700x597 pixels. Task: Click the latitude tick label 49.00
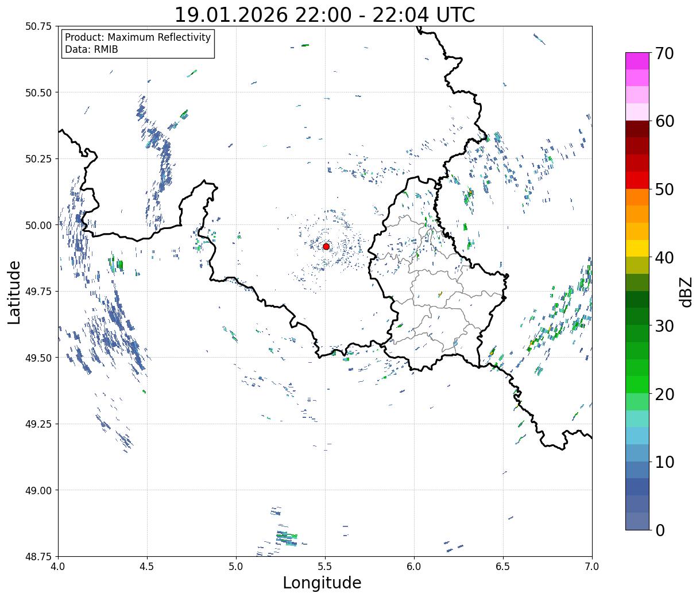coord(38,490)
